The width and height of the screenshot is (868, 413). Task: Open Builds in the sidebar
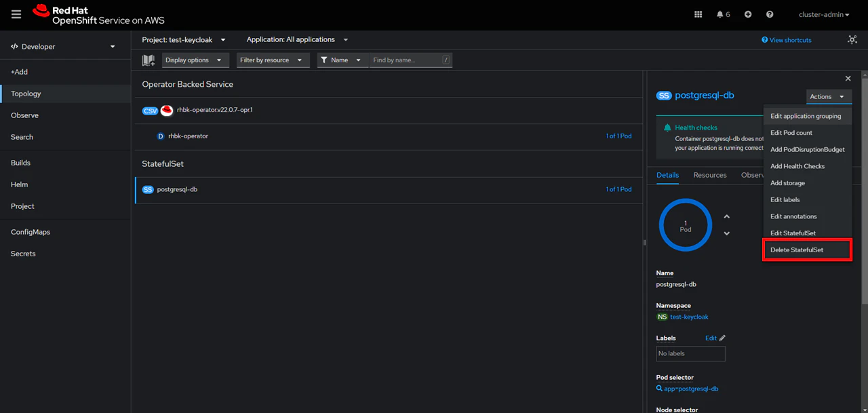pos(65,163)
